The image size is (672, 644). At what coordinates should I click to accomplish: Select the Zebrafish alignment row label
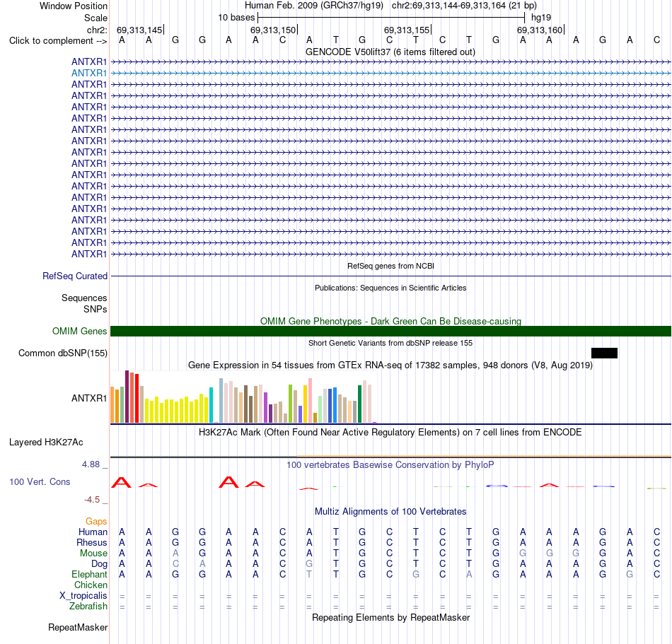coord(88,607)
